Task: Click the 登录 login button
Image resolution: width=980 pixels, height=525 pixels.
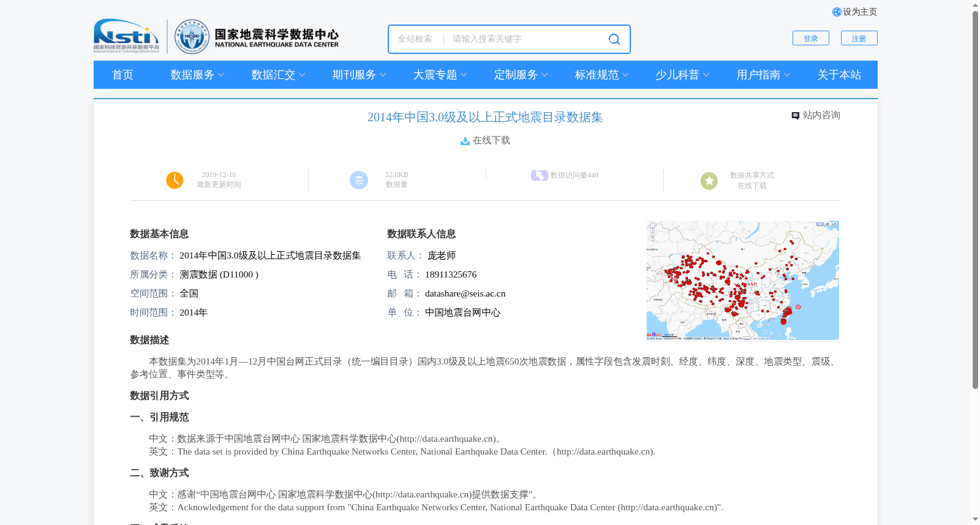Action: click(811, 38)
